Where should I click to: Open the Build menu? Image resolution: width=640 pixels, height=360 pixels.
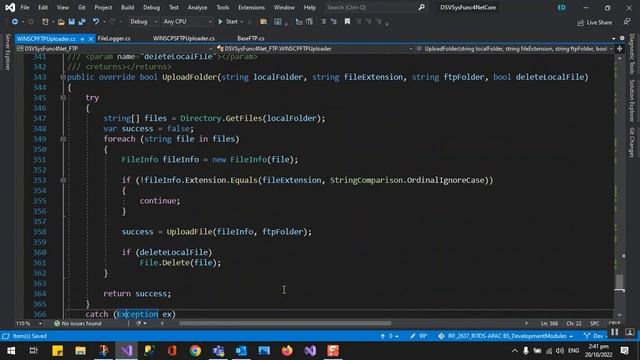127,7
